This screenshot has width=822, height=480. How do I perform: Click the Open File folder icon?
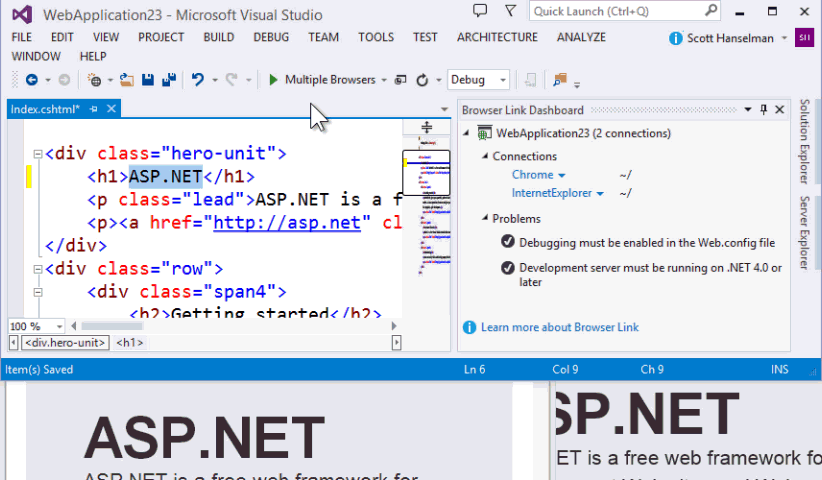point(126,80)
